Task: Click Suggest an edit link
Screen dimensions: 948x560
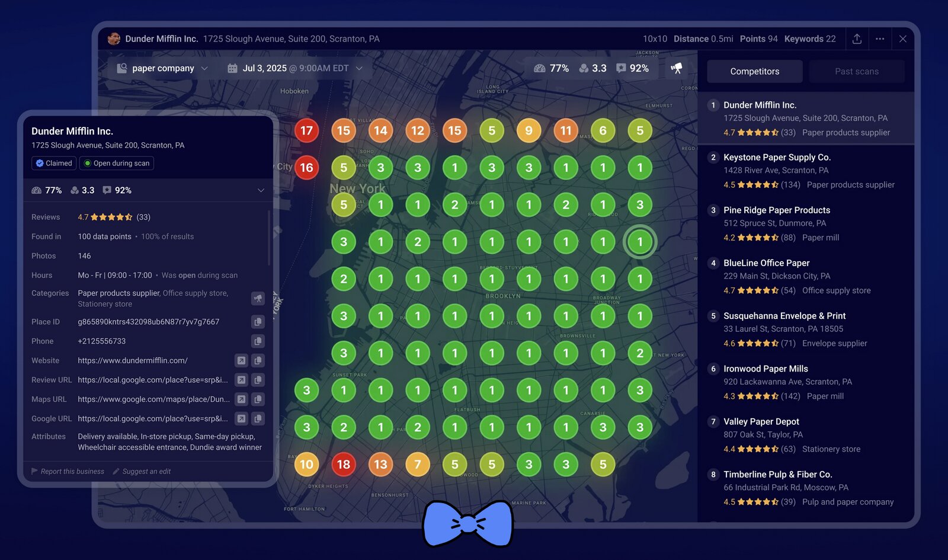Action: click(x=142, y=471)
